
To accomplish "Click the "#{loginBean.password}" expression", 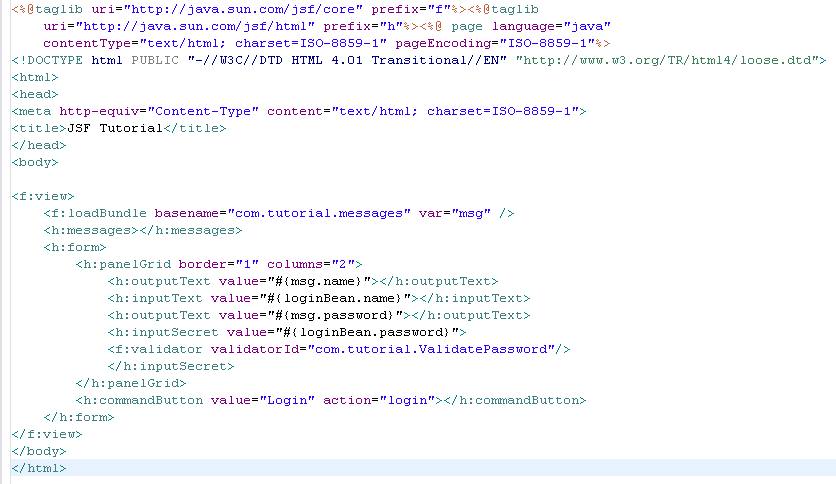I will [x=367, y=333].
